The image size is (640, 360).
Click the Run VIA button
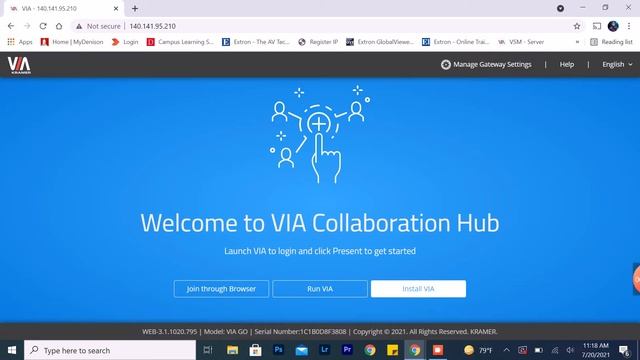320,289
